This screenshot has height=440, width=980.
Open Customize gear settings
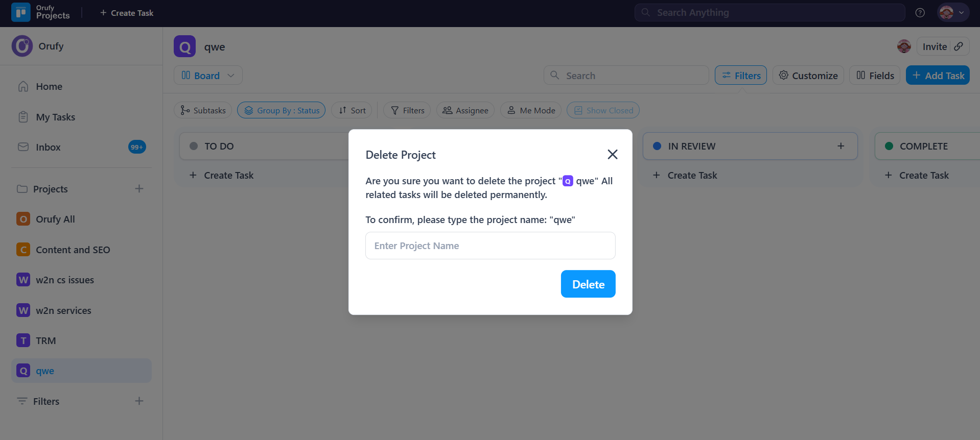click(808, 76)
